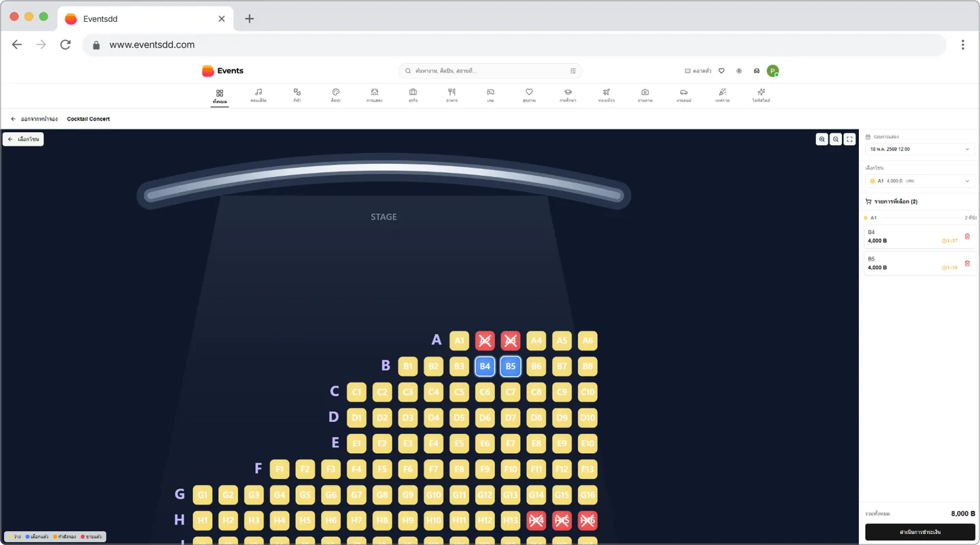Click the Events logo
The image size is (980, 545).
tap(222, 71)
